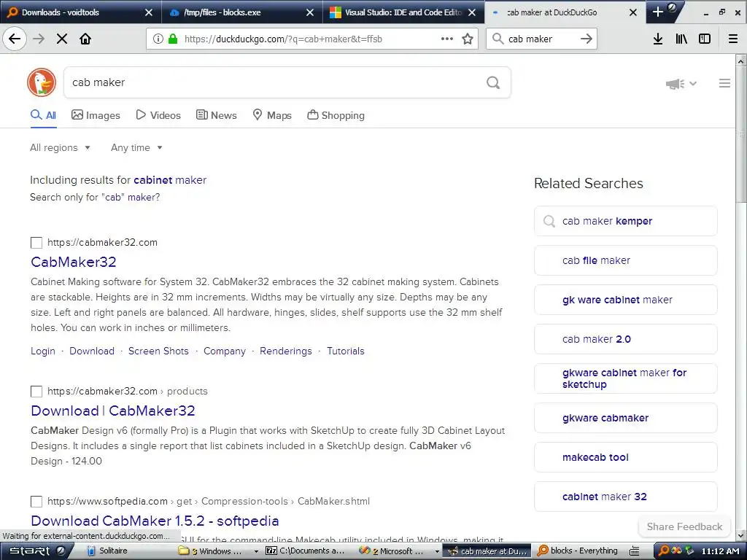Screen dimensions: 747x560
Task: Open Solitaire from the taskbar
Action: point(108,551)
